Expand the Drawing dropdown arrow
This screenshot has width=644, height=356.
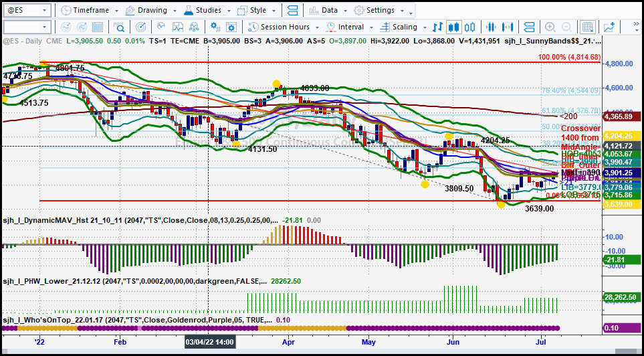[x=175, y=11]
